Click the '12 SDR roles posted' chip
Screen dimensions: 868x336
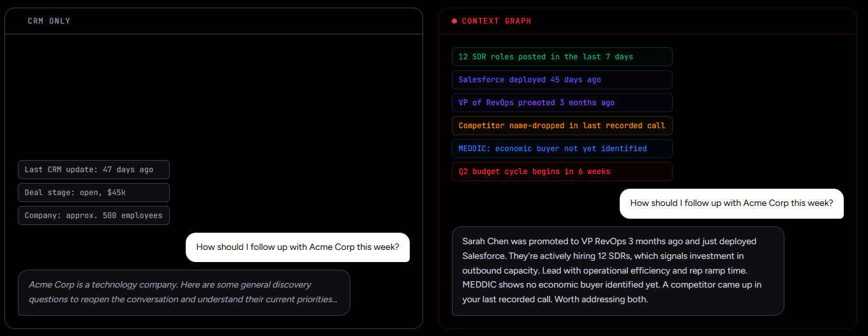pyautogui.click(x=562, y=57)
